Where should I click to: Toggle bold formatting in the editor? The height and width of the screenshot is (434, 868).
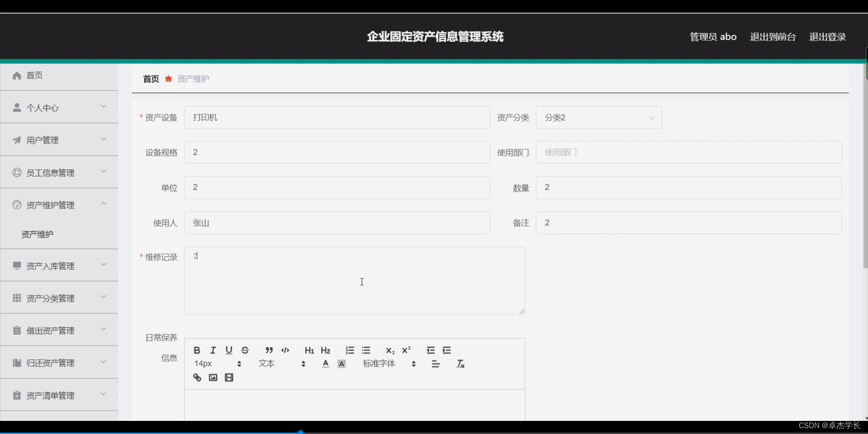pos(197,350)
